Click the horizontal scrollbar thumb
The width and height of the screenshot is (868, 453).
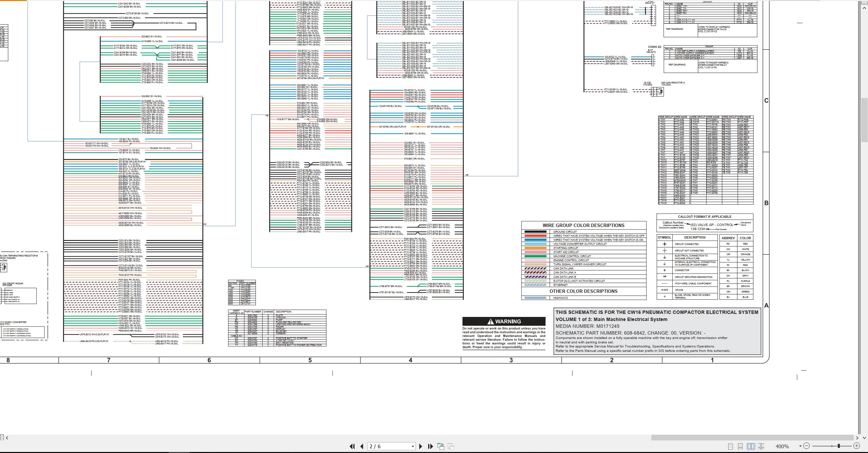752,438
